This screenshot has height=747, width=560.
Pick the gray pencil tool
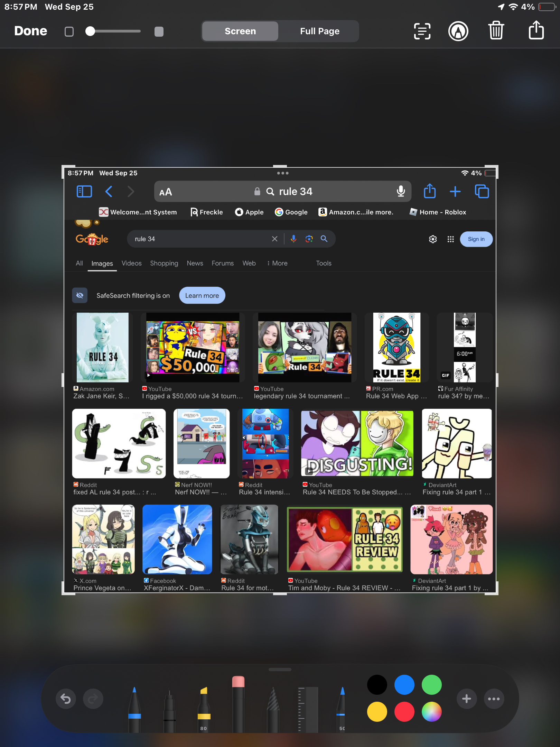click(273, 709)
